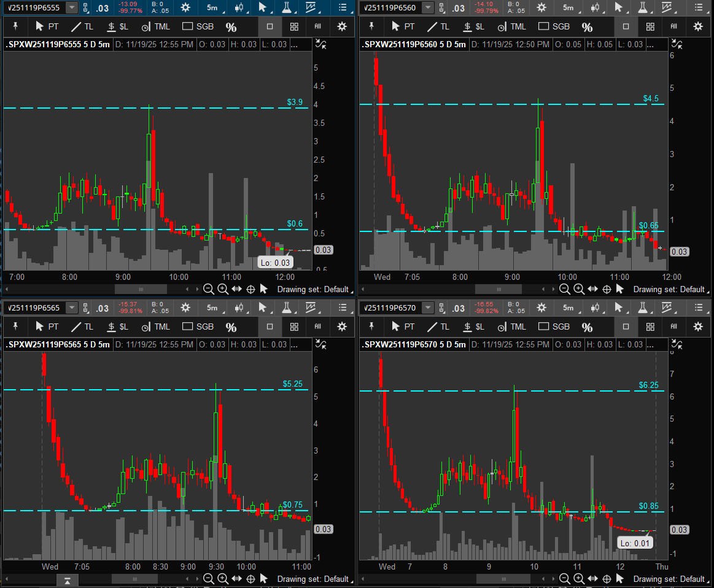
Task: Open chart settings gear beside .03 in P6565
Action: click(x=185, y=308)
